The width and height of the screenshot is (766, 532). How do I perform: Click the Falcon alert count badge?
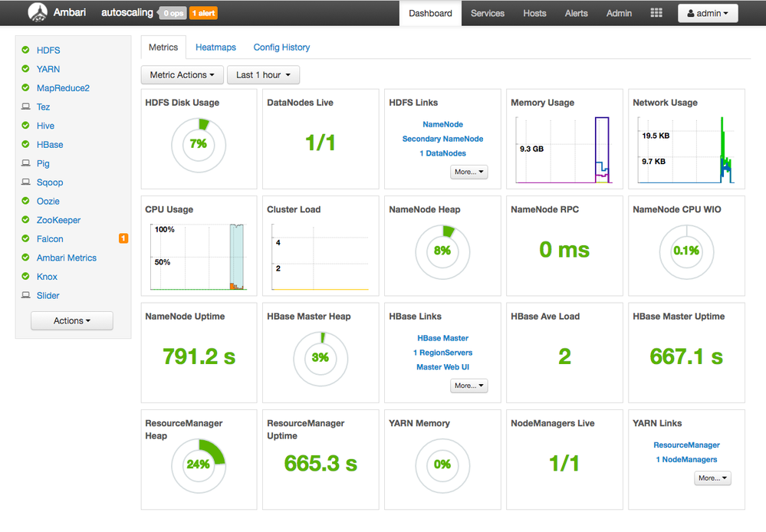pos(123,238)
